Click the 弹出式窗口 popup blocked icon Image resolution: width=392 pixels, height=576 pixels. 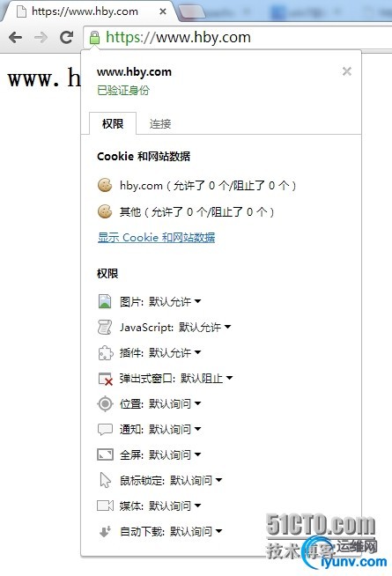tap(105, 379)
